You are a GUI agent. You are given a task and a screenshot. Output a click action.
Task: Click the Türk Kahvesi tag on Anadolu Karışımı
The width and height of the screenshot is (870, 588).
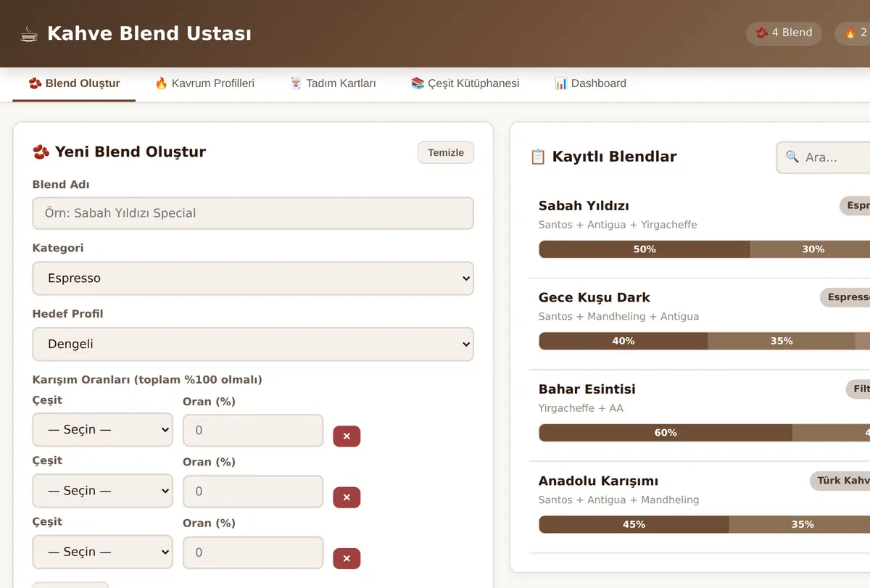[840, 481]
